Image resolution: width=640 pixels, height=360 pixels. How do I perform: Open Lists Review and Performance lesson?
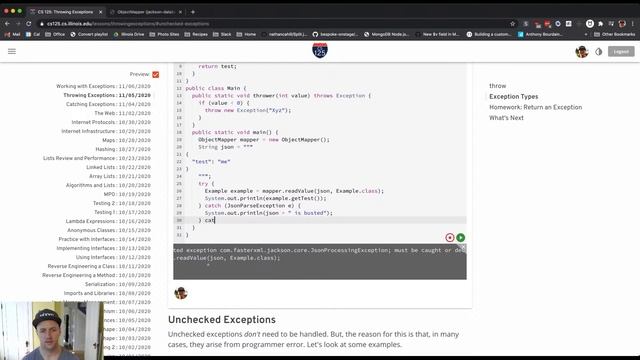pyautogui.click(x=97, y=158)
